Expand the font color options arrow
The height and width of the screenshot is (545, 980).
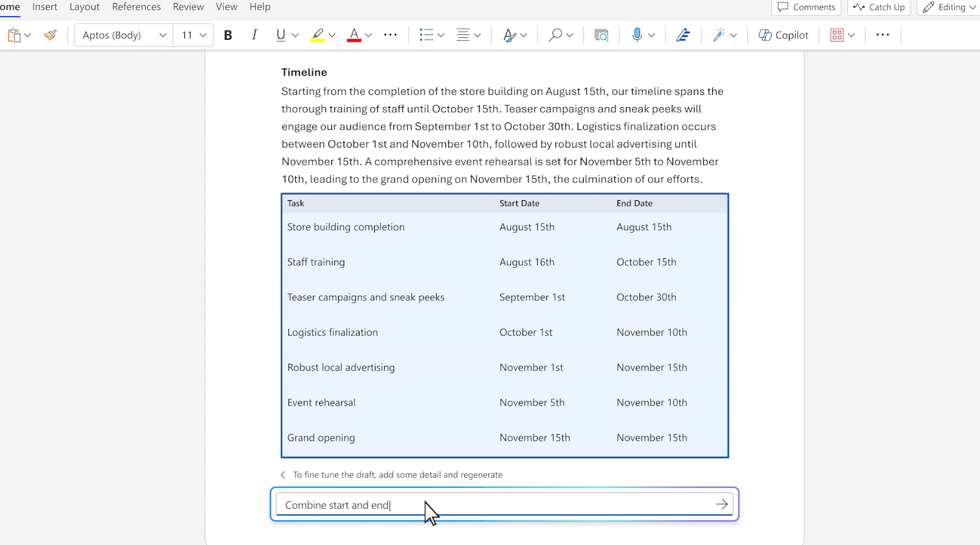pos(369,36)
